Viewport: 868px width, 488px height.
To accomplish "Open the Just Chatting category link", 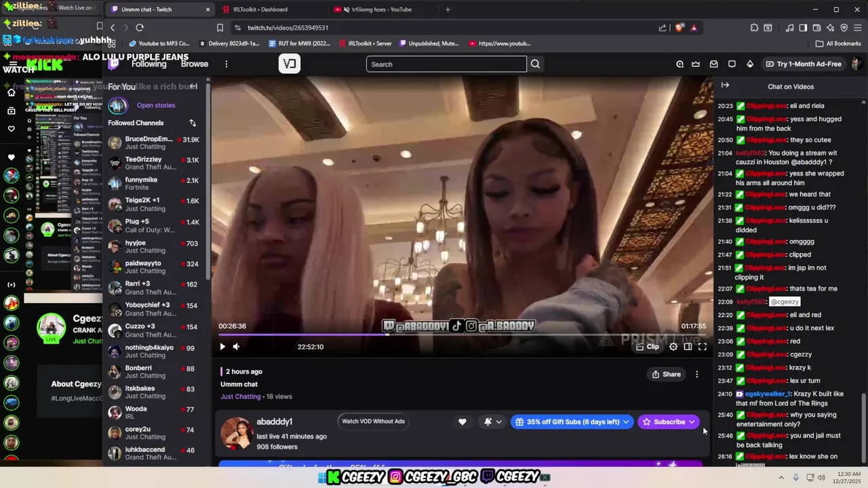I will point(240,396).
